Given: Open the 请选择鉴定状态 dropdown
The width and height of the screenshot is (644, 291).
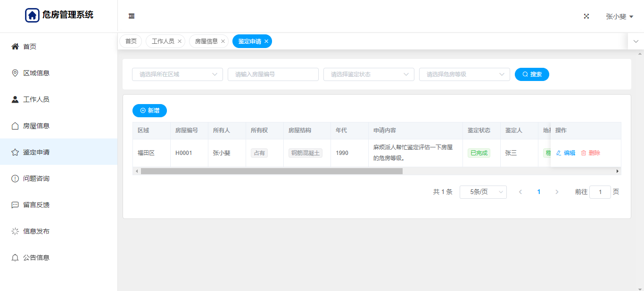Looking at the screenshot, I should tap(369, 74).
